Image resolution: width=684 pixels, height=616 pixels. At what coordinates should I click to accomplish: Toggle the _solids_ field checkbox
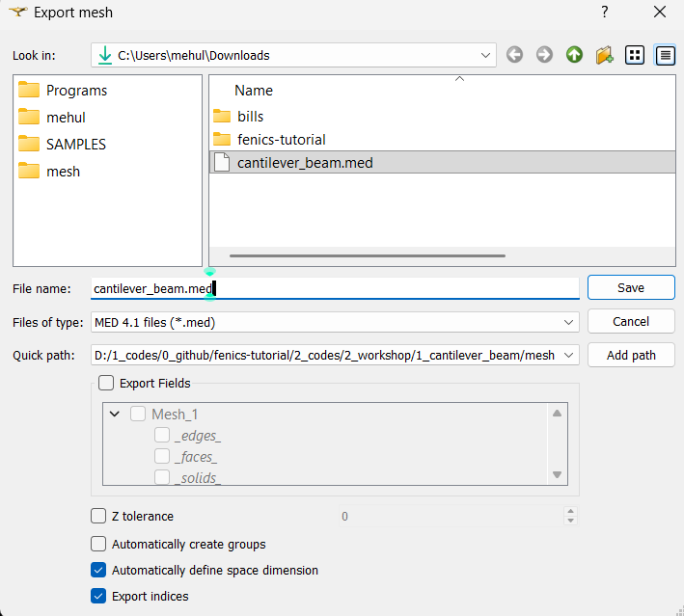pyautogui.click(x=162, y=477)
